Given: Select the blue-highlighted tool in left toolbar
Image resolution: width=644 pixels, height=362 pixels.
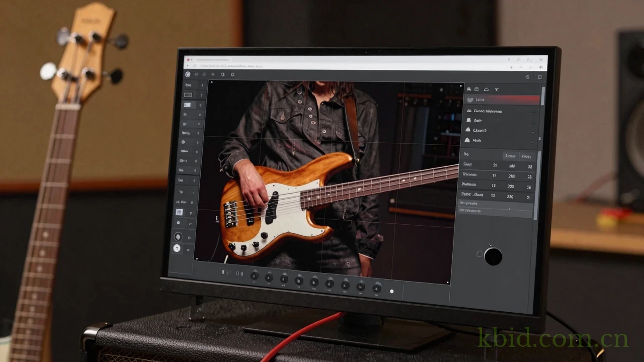Looking at the screenshot, I should coord(187,105).
